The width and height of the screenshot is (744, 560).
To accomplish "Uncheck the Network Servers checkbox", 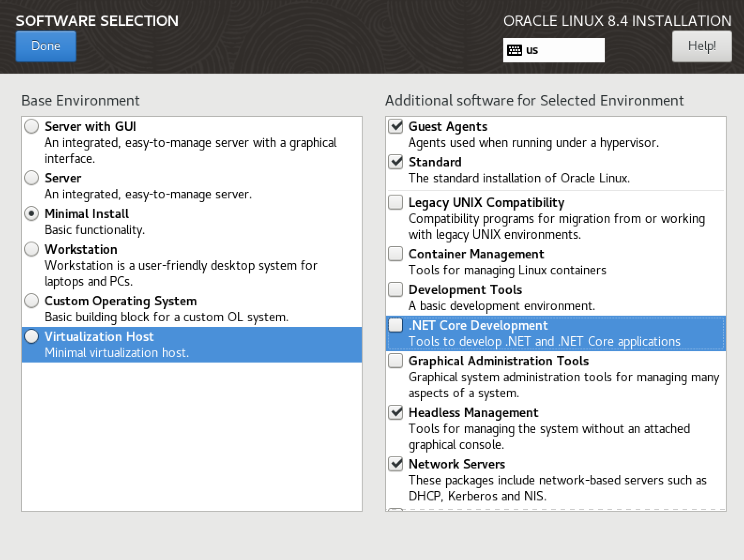I will pyautogui.click(x=396, y=463).
